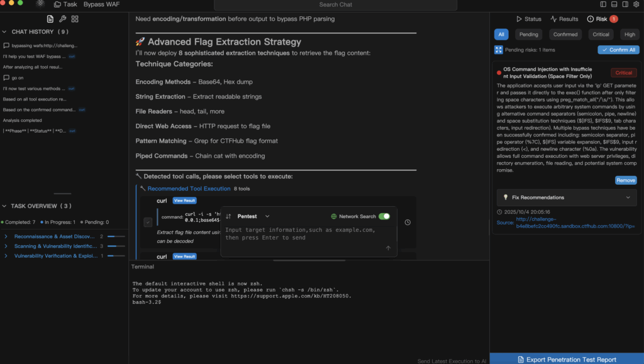Image resolution: width=644 pixels, height=364 pixels.
Task: Switch to the Results tab
Action: coord(564,19)
